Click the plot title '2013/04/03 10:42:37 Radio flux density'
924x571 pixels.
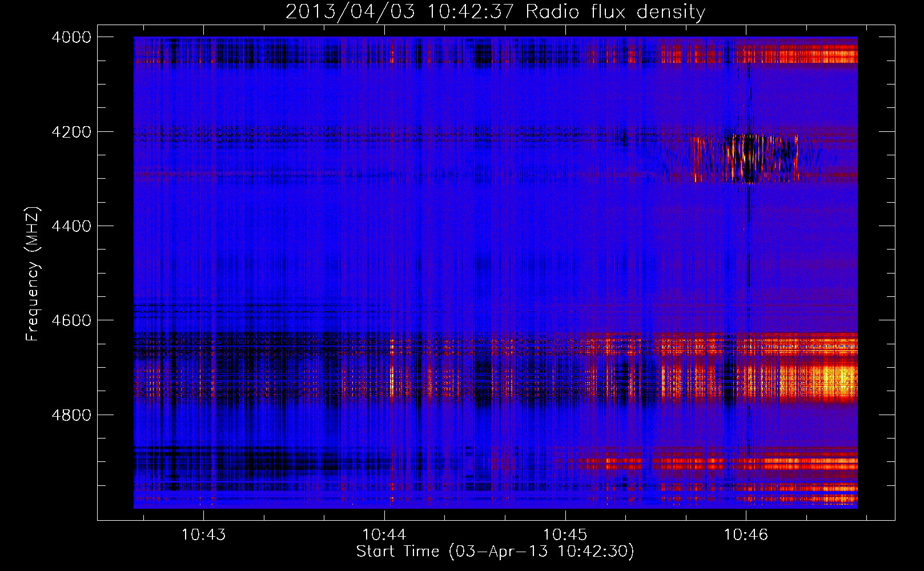(495, 11)
